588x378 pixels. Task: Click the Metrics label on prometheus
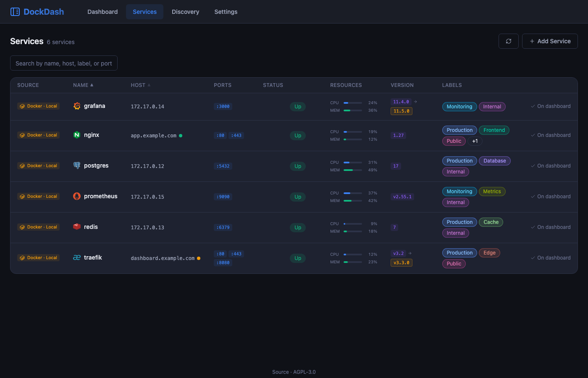tap(492, 192)
